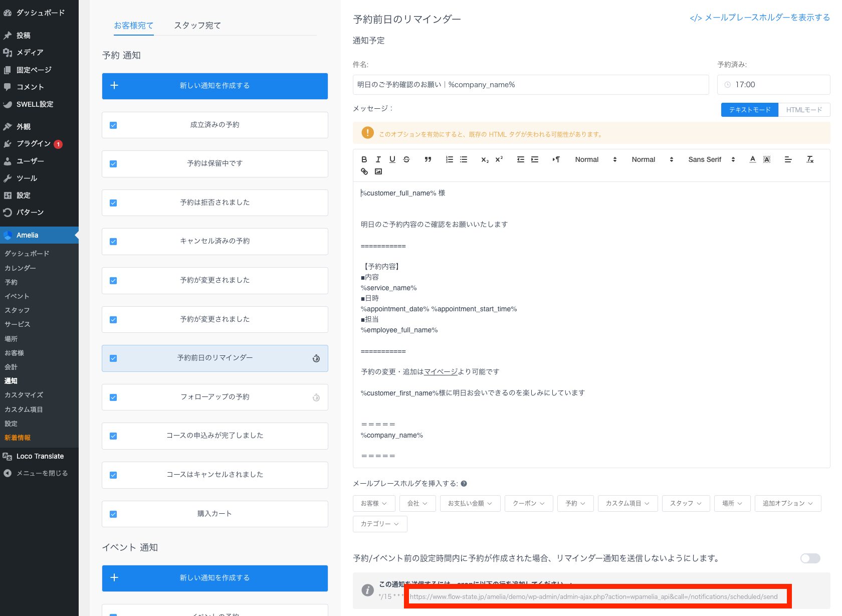This screenshot has height=616, width=842.
Task: Clear formatting with the Tx icon
Action: coord(809,159)
